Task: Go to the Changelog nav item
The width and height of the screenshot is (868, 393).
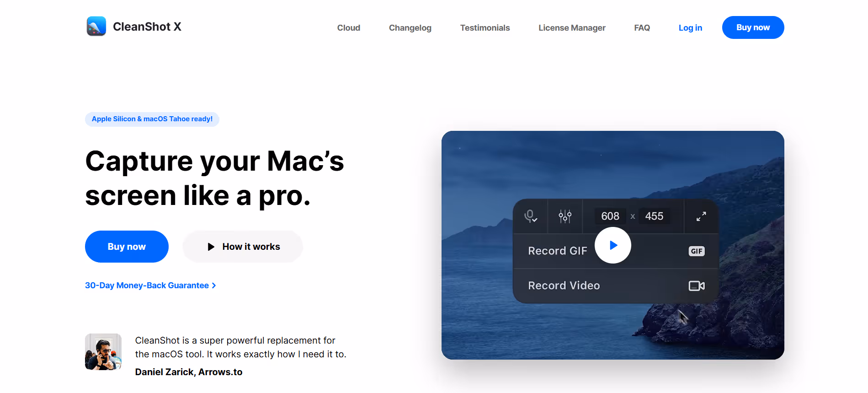Action: [x=410, y=28]
